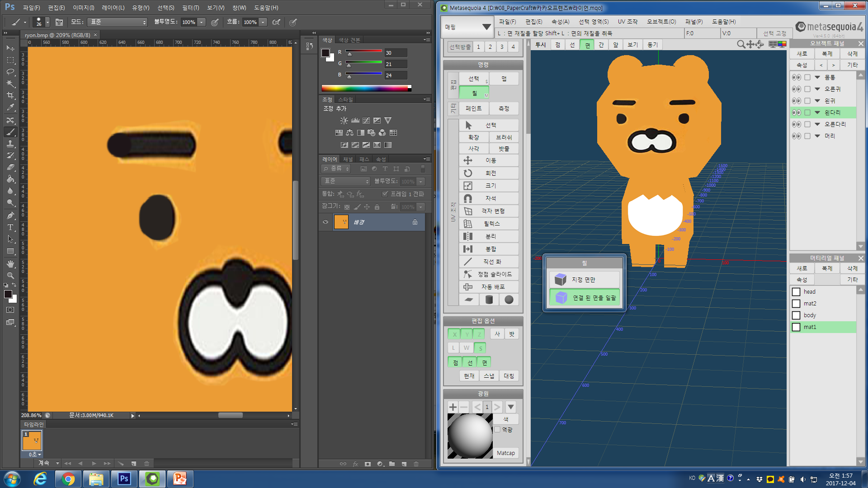The height and width of the screenshot is (488, 868).
Task: Add a light with the plus icon
Action: (453, 407)
